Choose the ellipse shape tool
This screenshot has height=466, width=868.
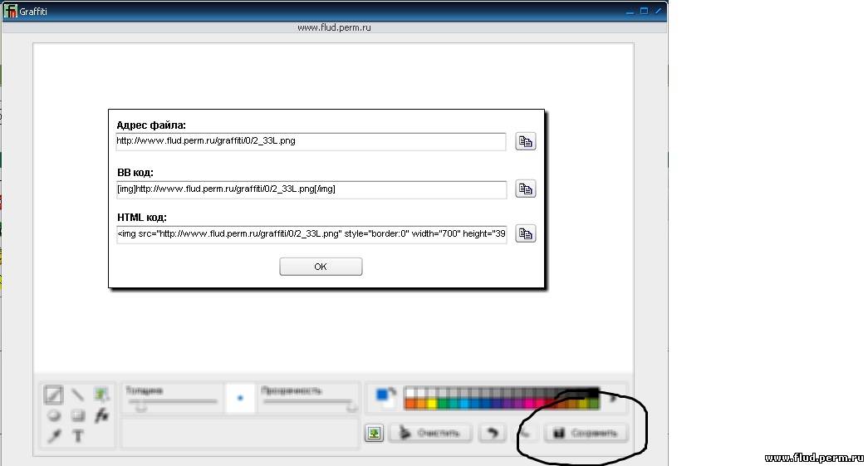point(53,415)
